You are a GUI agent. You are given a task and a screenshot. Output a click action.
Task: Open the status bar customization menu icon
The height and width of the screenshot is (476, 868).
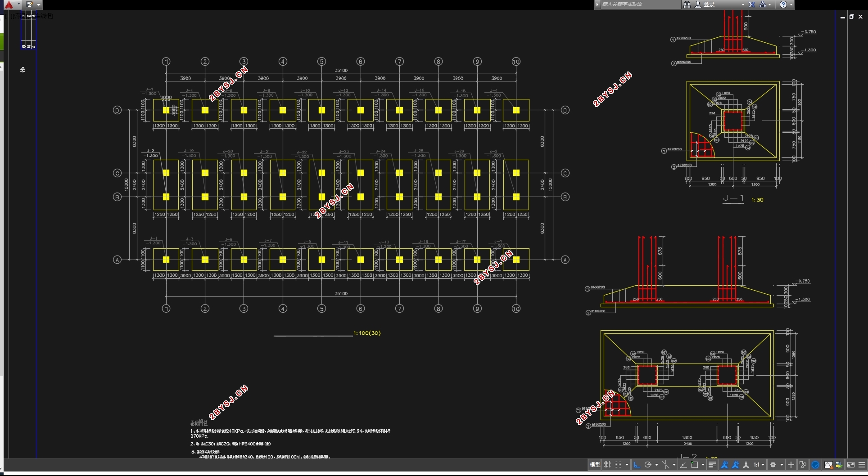pos(862,465)
